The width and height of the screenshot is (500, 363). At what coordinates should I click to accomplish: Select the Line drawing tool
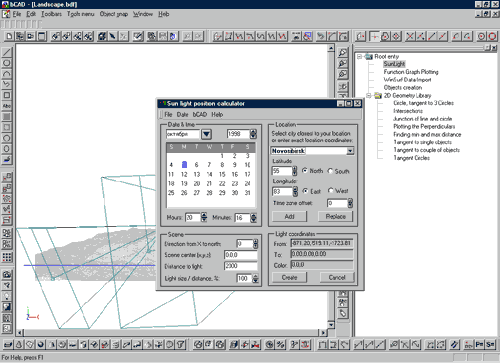coord(7,52)
